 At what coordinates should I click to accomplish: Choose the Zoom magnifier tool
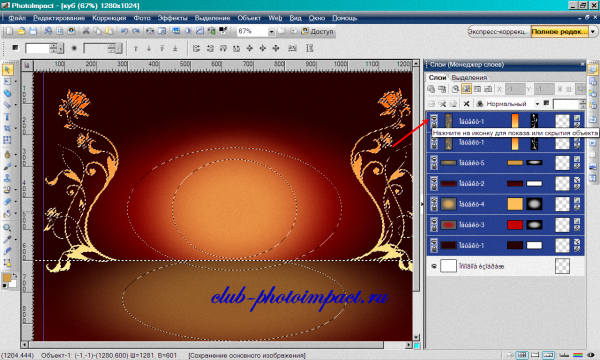click(x=7, y=228)
